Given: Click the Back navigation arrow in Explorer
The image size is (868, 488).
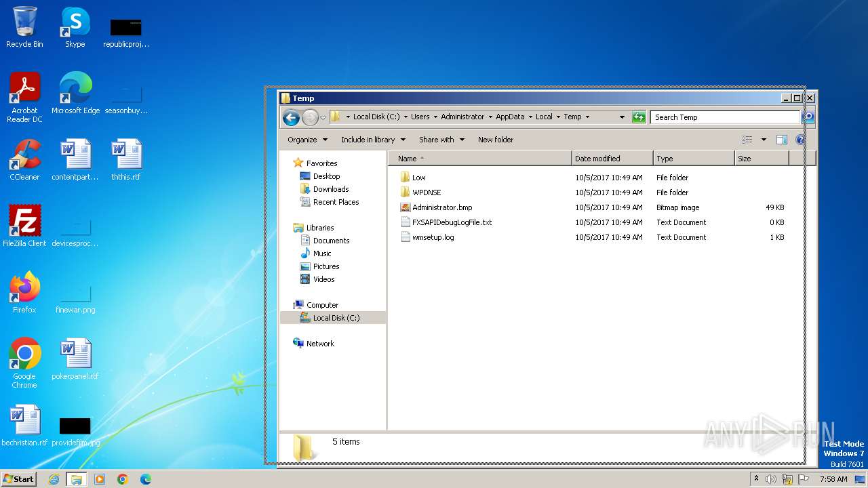Looking at the screenshot, I should coord(291,117).
